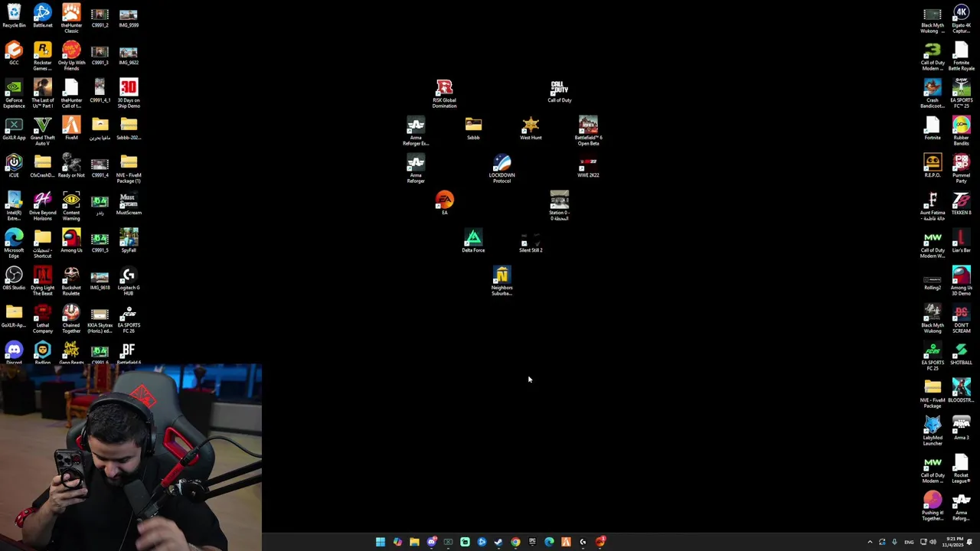Open Neighbors Suburban icon

502,281
